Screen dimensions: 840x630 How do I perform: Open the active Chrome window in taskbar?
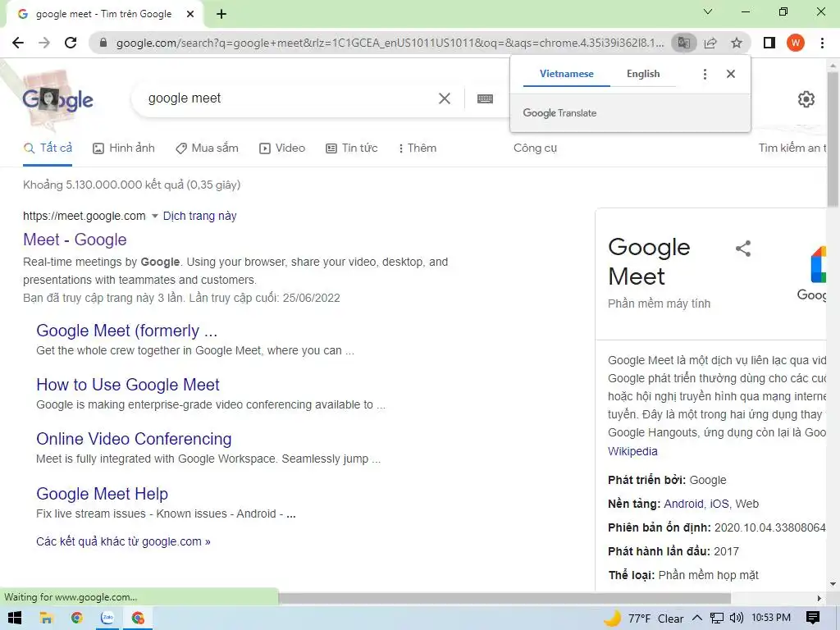click(138, 618)
